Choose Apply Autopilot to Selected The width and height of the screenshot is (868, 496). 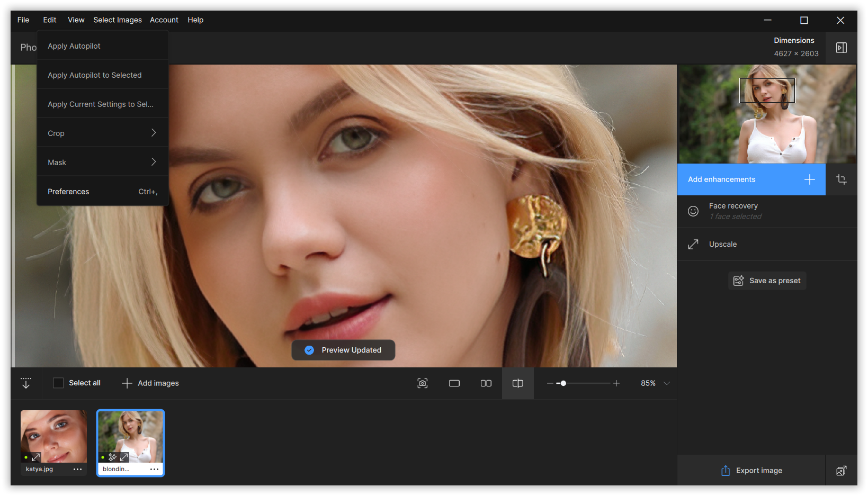[x=95, y=75]
